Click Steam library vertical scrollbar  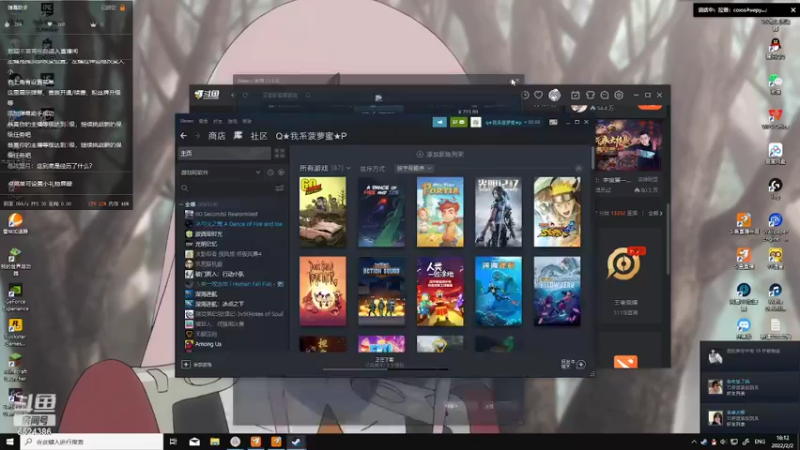pyautogui.click(x=592, y=159)
